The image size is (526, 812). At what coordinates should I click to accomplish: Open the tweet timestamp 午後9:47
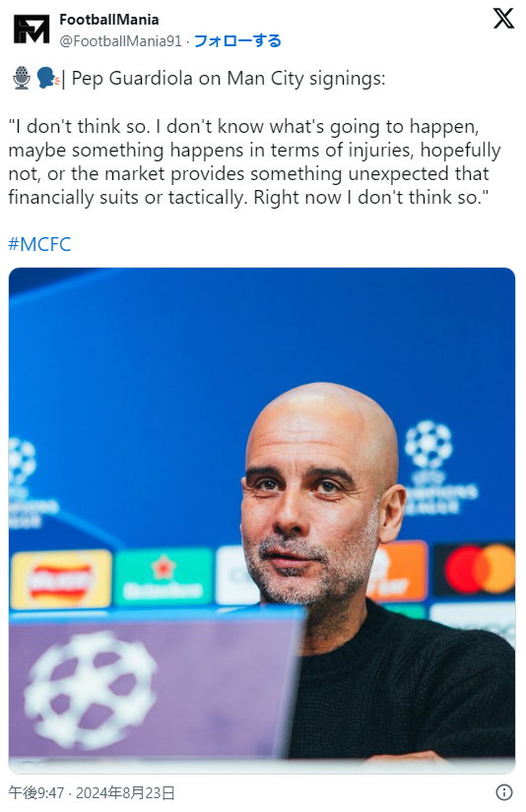click(x=35, y=793)
